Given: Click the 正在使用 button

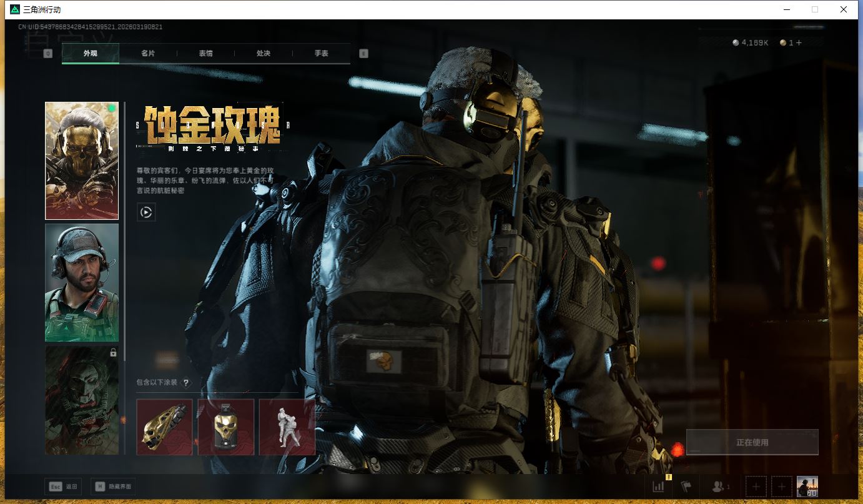Looking at the screenshot, I should click(752, 442).
